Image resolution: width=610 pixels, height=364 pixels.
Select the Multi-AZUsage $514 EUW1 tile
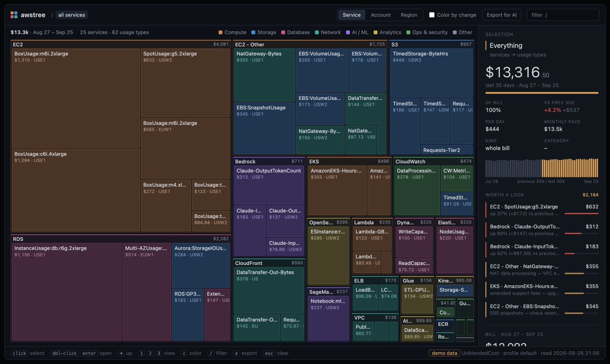coord(147,291)
